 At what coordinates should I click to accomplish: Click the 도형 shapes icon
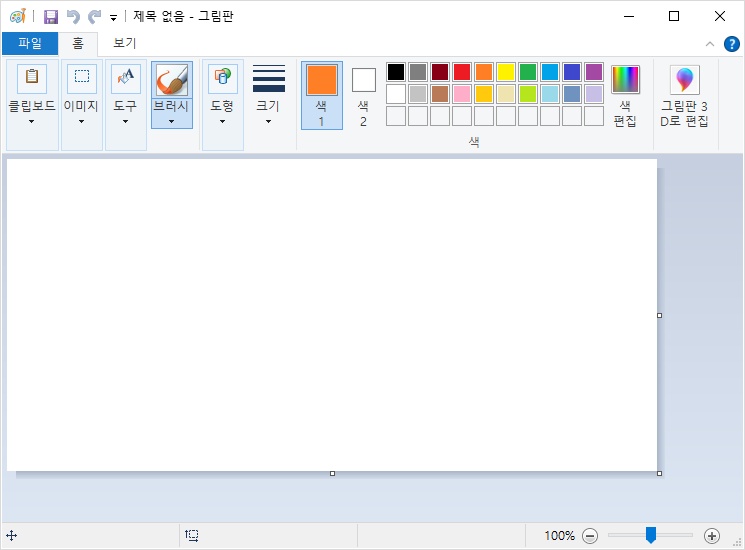(223, 78)
